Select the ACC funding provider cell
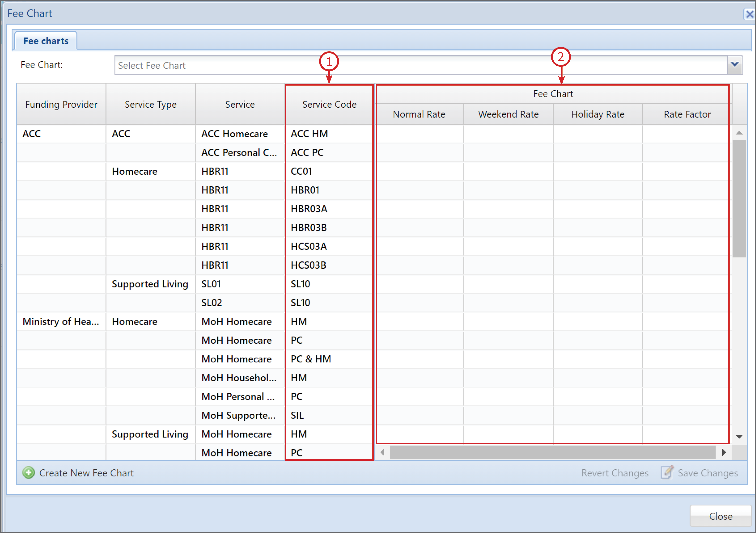The image size is (756, 533). pos(61,134)
